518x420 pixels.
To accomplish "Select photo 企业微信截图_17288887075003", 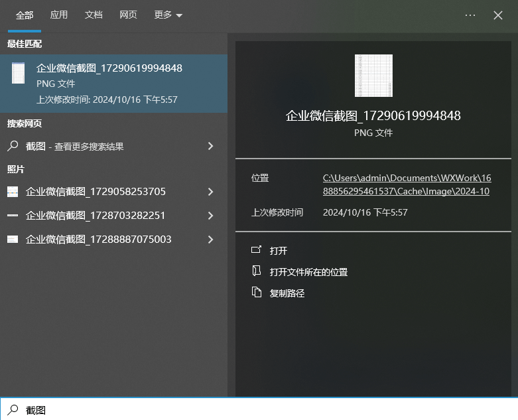I will point(100,240).
